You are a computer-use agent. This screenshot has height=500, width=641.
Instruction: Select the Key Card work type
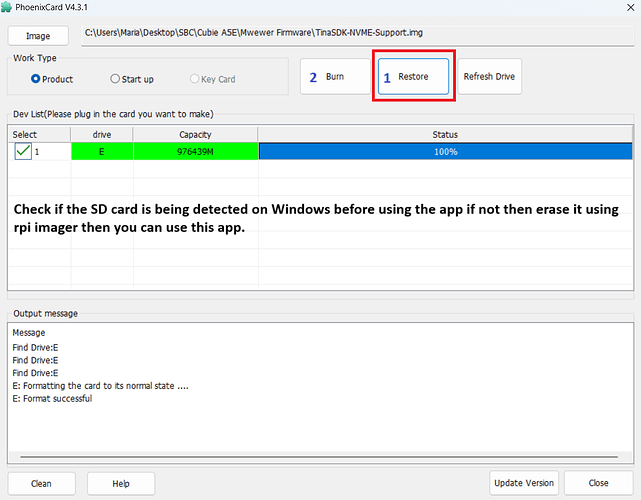(213, 79)
